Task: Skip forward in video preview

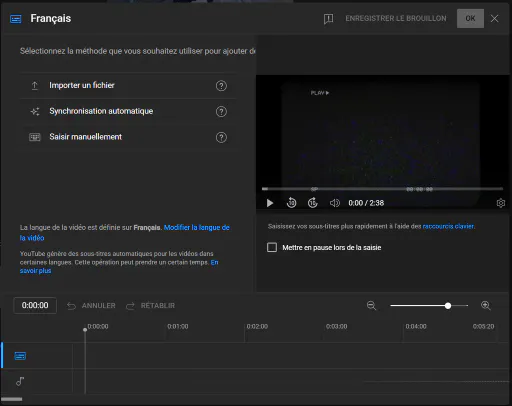Action: (313, 203)
